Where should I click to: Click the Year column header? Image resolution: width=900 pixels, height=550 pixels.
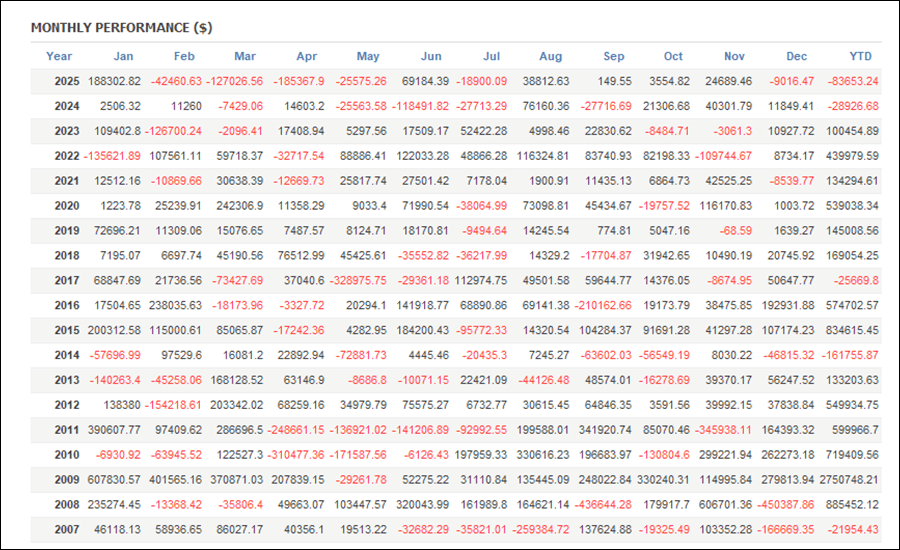pyautogui.click(x=59, y=56)
